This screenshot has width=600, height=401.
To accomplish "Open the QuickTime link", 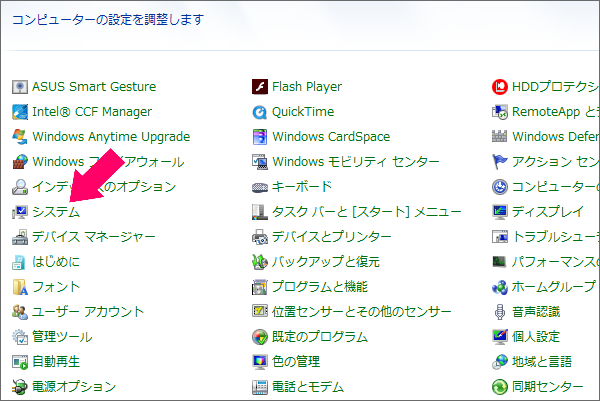I will point(303,112).
